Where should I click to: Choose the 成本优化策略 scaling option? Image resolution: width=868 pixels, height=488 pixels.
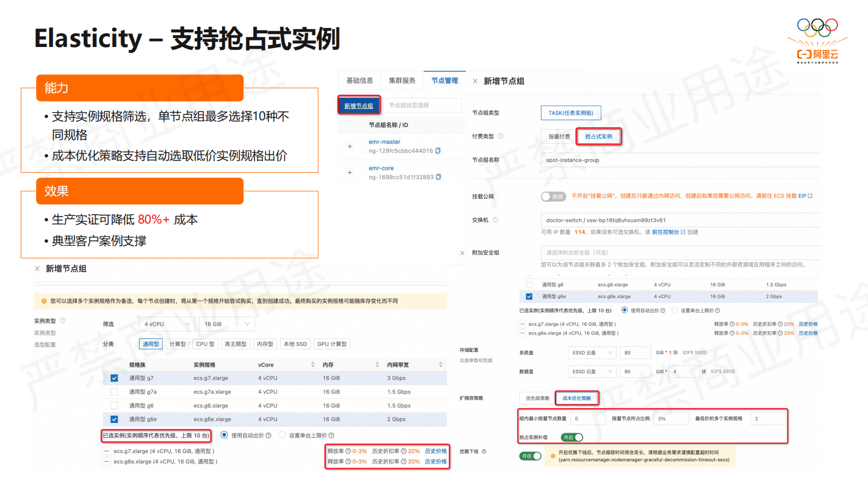click(x=576, y=398)
